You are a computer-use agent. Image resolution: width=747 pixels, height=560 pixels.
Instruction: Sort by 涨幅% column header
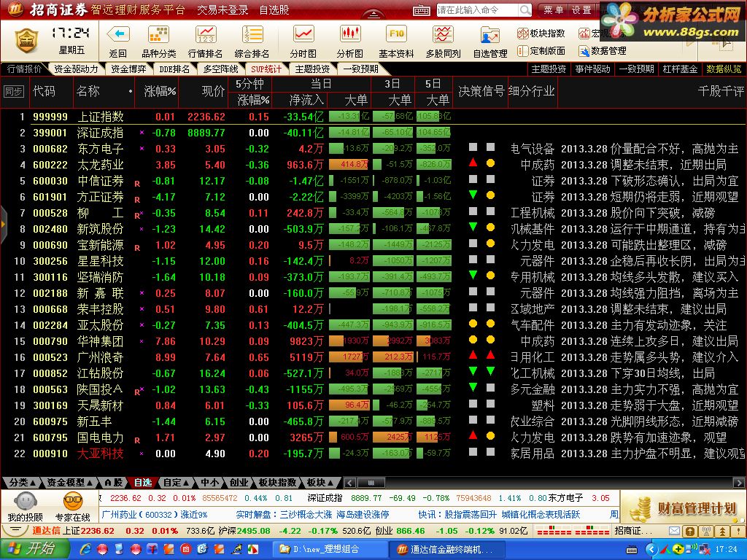(160, 91)
